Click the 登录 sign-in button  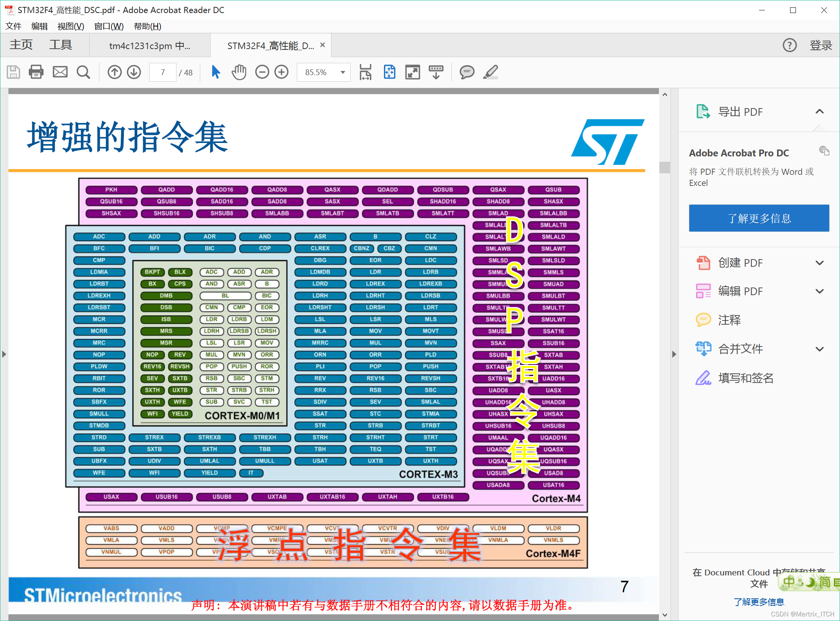tap(821, 45)
